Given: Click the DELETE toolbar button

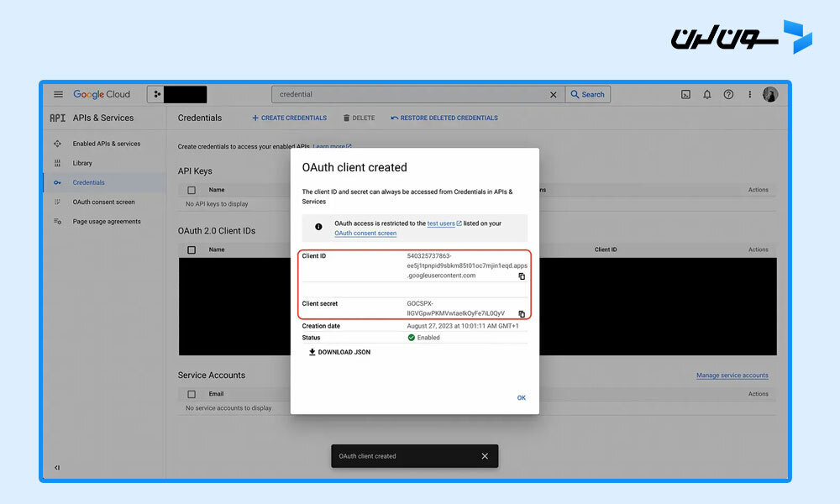Looking at the screenshot, I should click(359, 118).
